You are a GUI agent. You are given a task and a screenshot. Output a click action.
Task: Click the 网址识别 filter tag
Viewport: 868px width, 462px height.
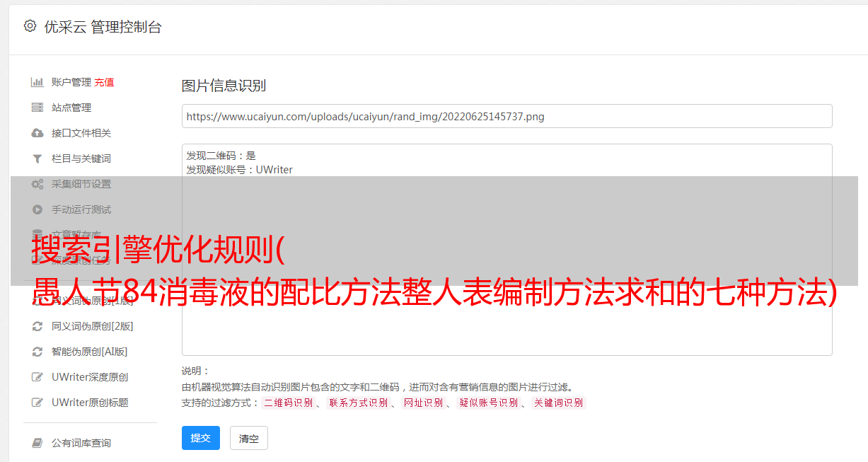[423, 403]
